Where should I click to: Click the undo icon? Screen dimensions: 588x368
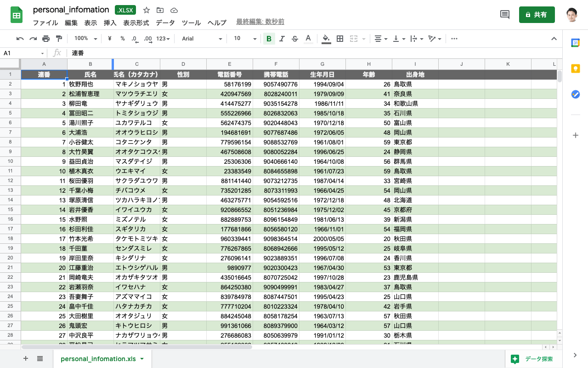pyautogui.click(x=20, y=39)
